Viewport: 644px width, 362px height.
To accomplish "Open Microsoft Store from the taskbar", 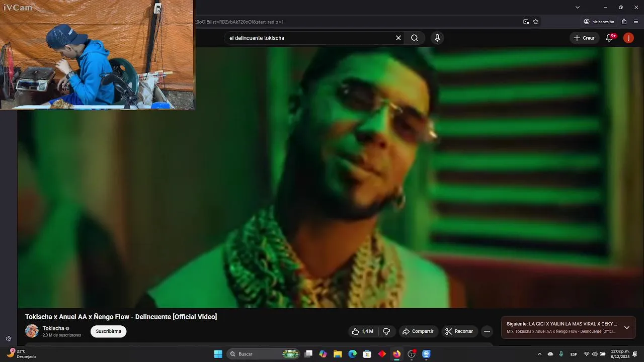I will point(367,354).
